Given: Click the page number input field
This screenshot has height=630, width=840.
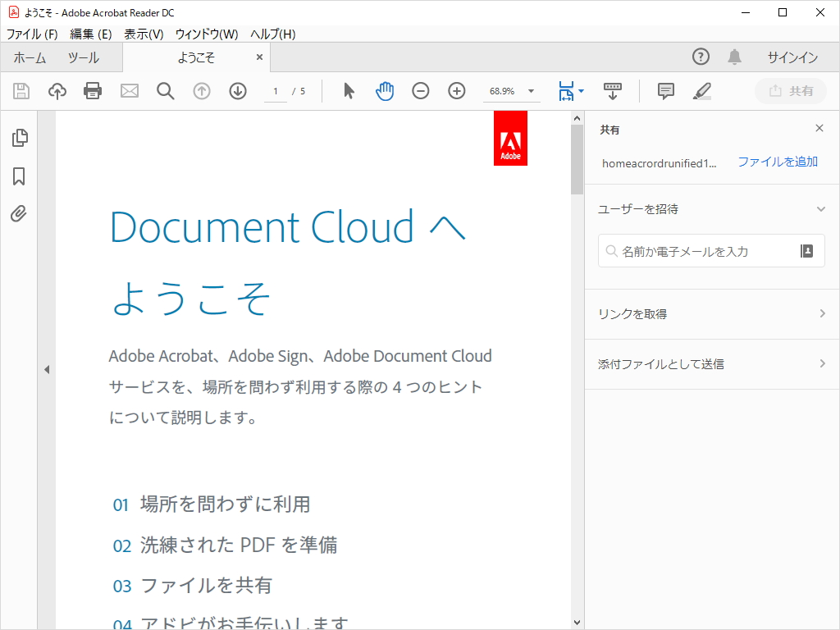Looking at the screenshot, I should pyautogui.click(x=276, y=91).
